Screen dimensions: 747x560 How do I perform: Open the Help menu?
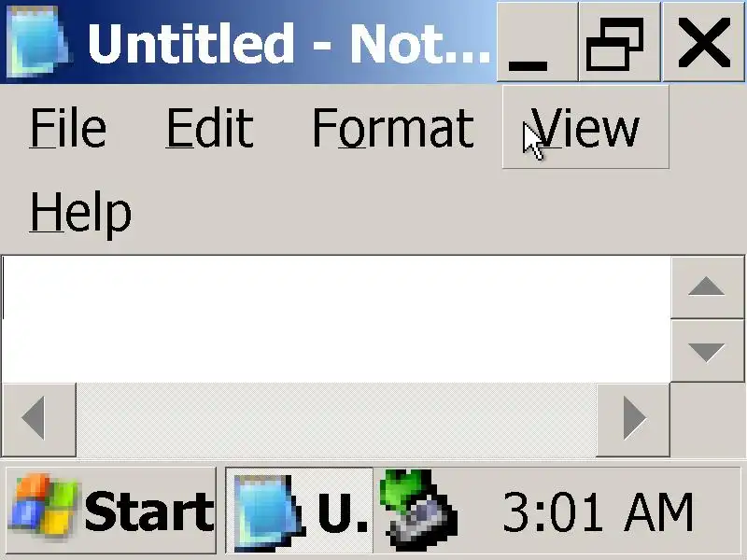[80, 212]
